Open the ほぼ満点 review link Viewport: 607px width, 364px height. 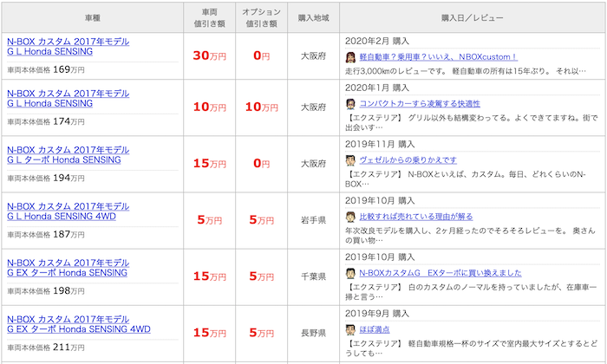click(375, 329)
